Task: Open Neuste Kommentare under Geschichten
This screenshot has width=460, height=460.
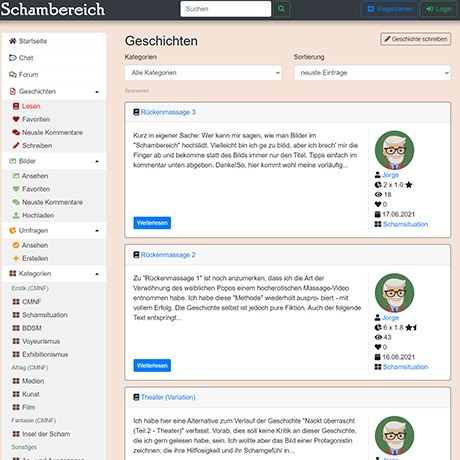Action: click(48, 132)
